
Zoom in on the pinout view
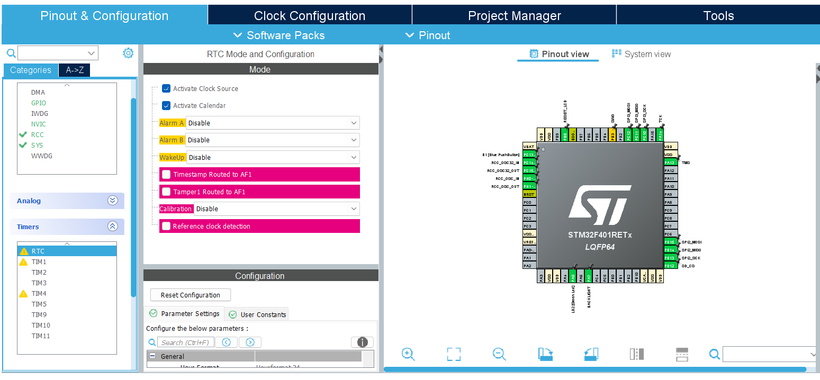point(408,354)
